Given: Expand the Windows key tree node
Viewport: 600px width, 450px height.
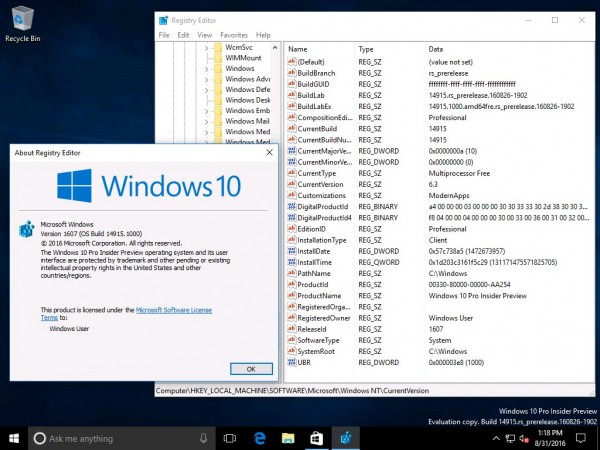Looking at the screenshot, I should coord(207,69).
